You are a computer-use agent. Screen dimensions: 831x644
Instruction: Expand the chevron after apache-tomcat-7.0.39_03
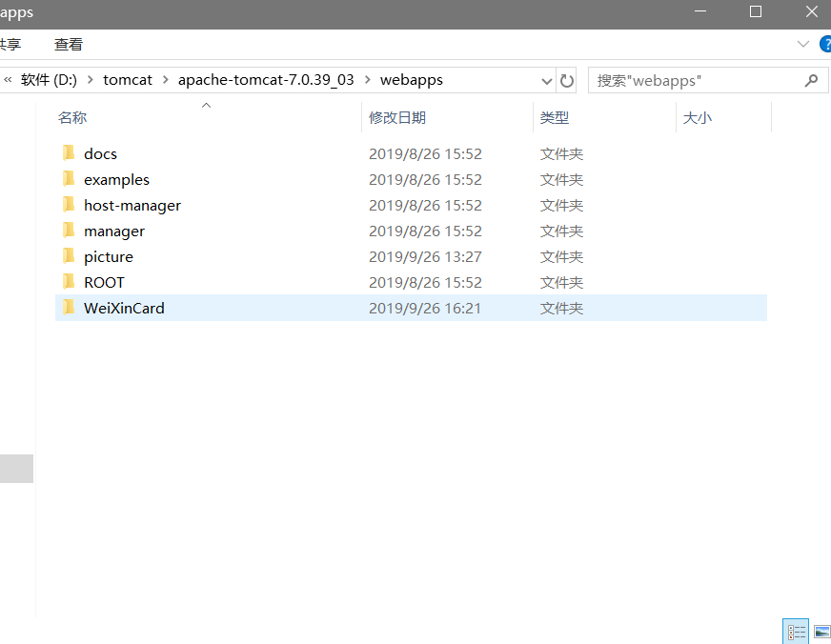367,80
